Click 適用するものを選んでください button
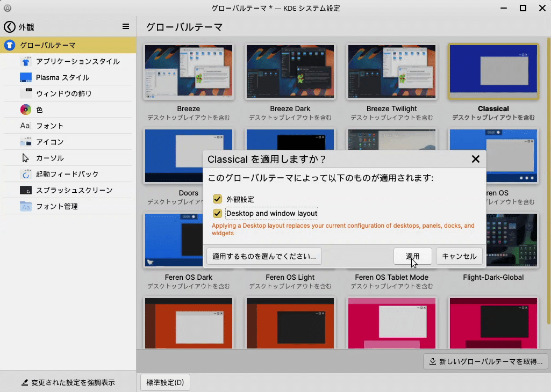The height and width of the screenshot is (392, 551). tap(264, 256)
